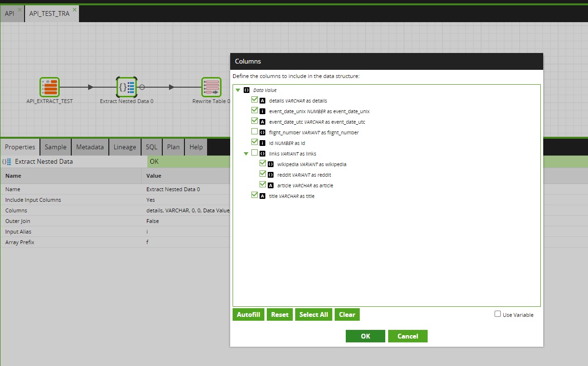Collapse the Data Value tree node
The height and width of the screenshot is (366, 588).
pos(238,90)
